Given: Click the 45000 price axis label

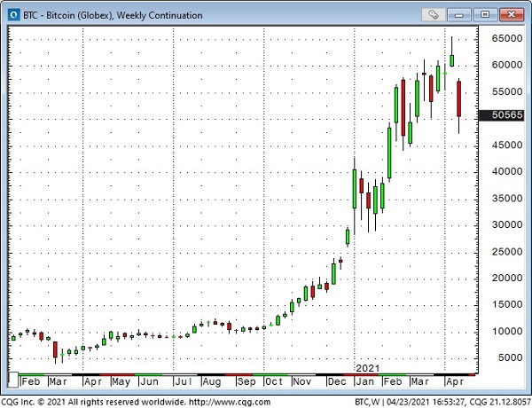Looking at the screenshot, I should pyautogui.click(x=507, y=145).
